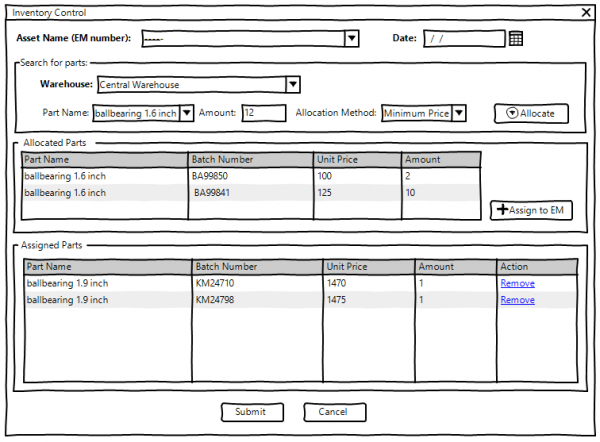Open the Allocation Method dropdown
Image resolution: width=600 pixels, height=442 pixels.
pyautogui.click(x=459, y=113)
